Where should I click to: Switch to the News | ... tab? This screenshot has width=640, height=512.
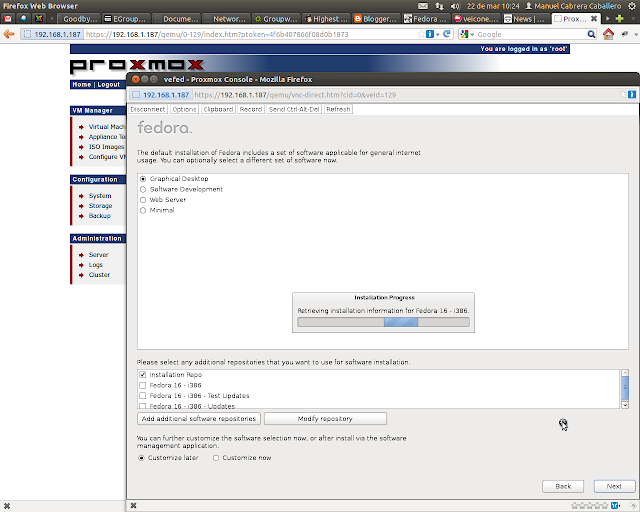[x=526, y=19]
